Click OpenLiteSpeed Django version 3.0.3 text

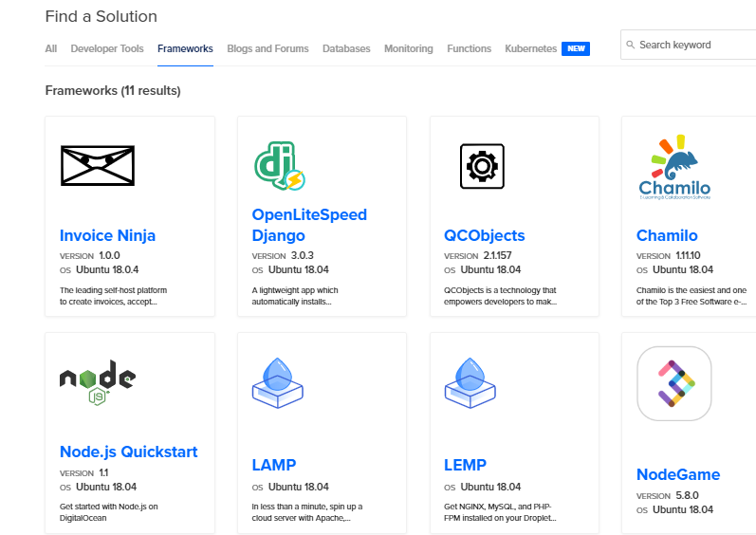[283, 255]
